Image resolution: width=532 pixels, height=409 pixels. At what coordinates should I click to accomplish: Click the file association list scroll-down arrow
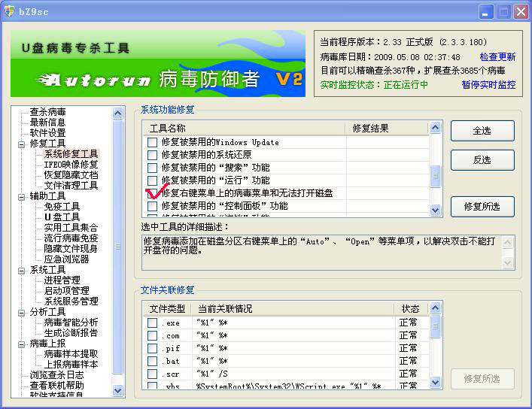pyautogui.click(x=435, y=382)
